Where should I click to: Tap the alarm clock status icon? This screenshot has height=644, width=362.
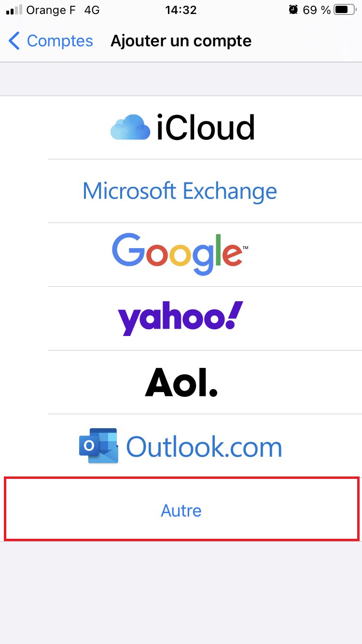coord(293,10)
